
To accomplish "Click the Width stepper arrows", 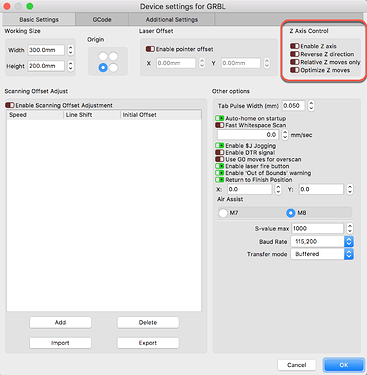I will click(x=70, y=50).
